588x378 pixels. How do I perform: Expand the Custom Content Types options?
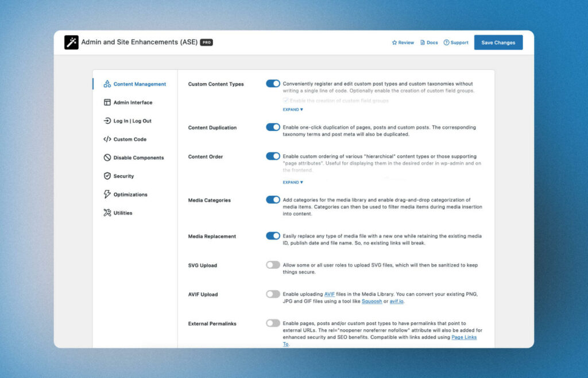[292, 109]
